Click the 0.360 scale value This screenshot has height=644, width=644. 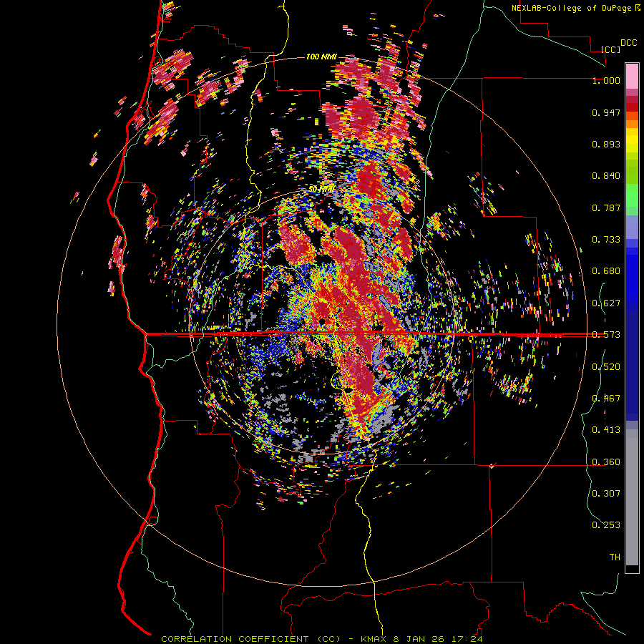tap(606, 462)
